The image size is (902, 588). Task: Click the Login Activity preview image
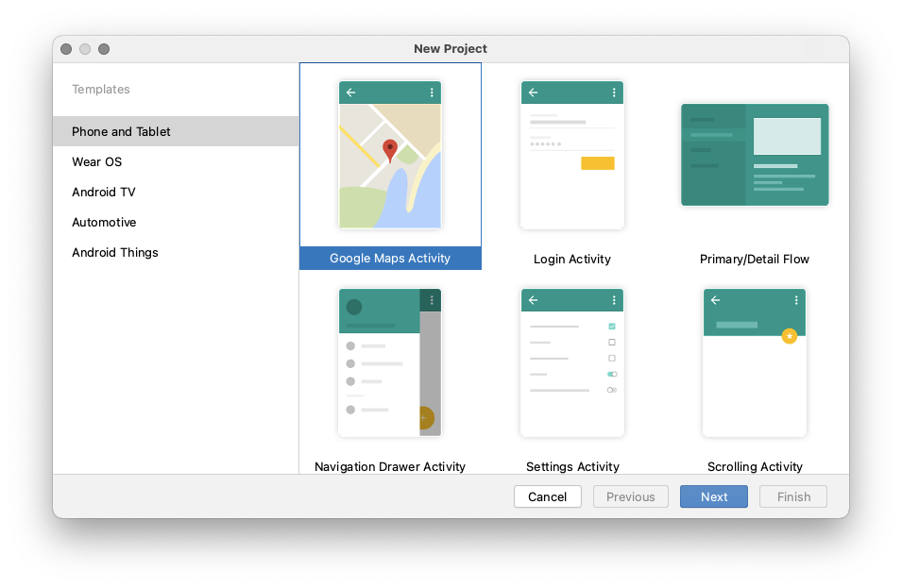[x=572, y=154]
